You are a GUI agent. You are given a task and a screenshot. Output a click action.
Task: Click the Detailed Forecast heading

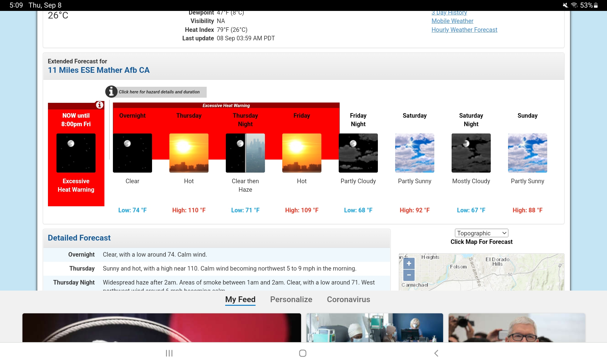tap(79, 238)
